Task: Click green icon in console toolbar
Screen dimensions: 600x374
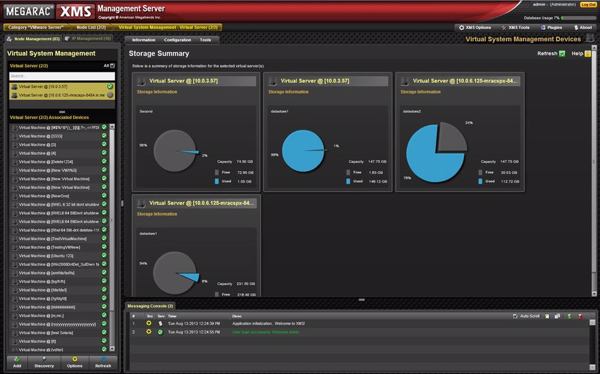Action: coord(569,316)
